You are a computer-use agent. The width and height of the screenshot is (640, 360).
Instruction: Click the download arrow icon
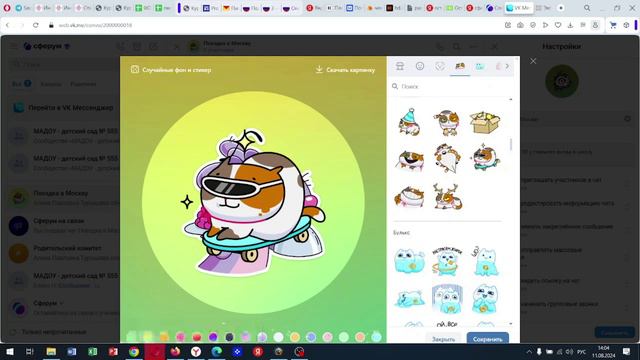(x=319, y=70)
